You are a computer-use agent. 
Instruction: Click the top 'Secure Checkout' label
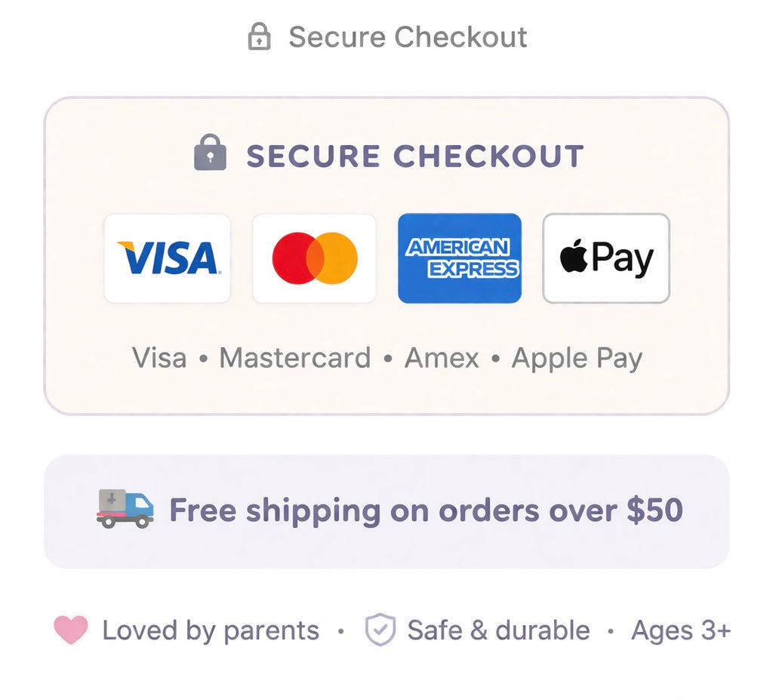click(x=408, y=37)
